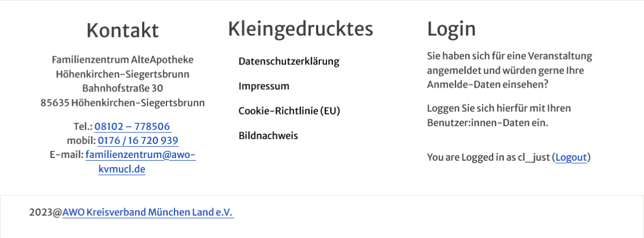Click the 'E-mail:' label in Kontakt

tap(66, 155)
